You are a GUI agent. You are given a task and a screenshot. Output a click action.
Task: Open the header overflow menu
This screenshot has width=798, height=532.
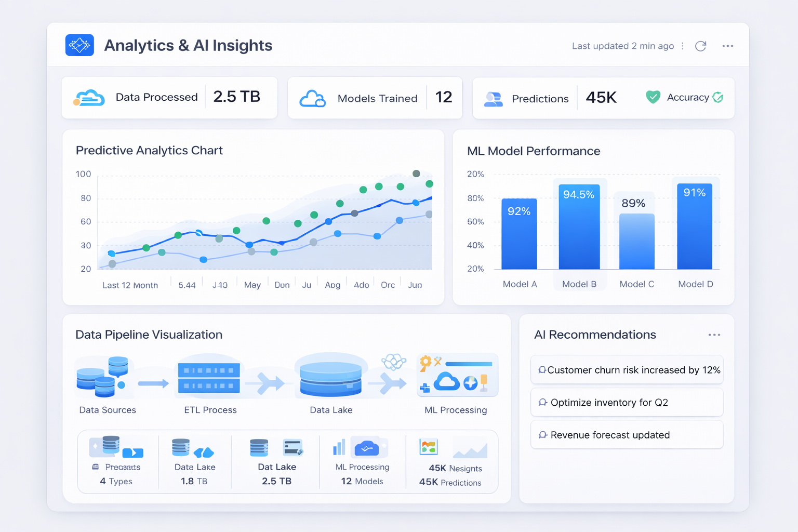click(727, 46)
